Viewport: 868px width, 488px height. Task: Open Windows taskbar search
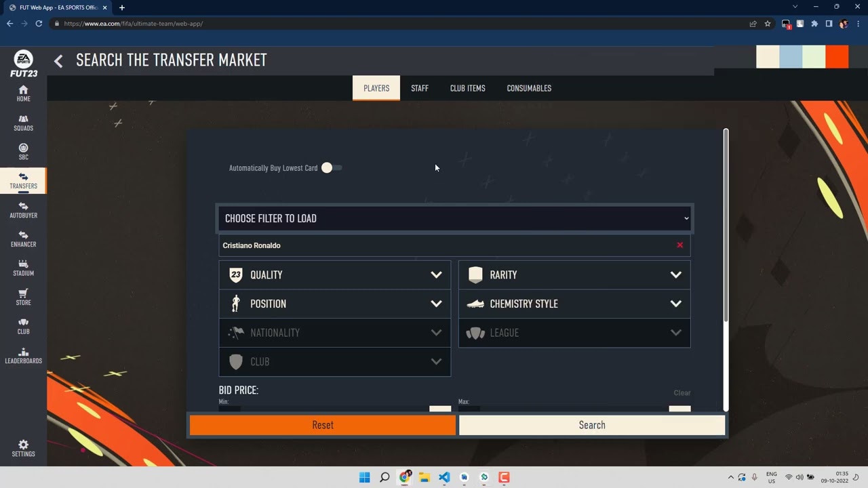click(384, 477)
